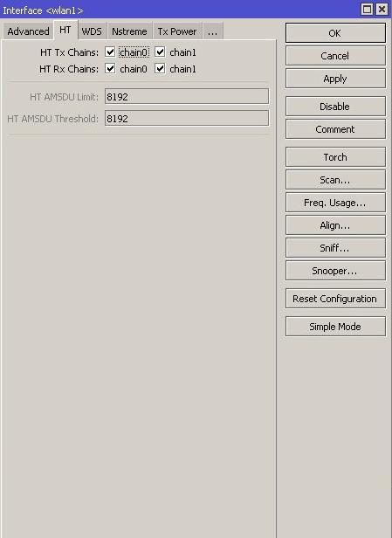Click Reset Configuration
The height and width of the screenshot is (538, 392).
coord(335,299)
